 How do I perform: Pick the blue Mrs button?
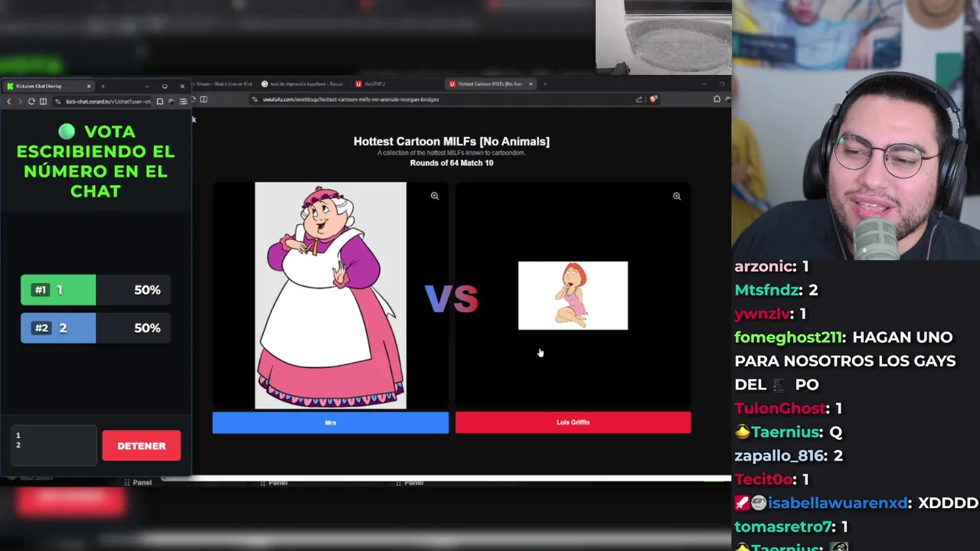[x=330, y=422]
